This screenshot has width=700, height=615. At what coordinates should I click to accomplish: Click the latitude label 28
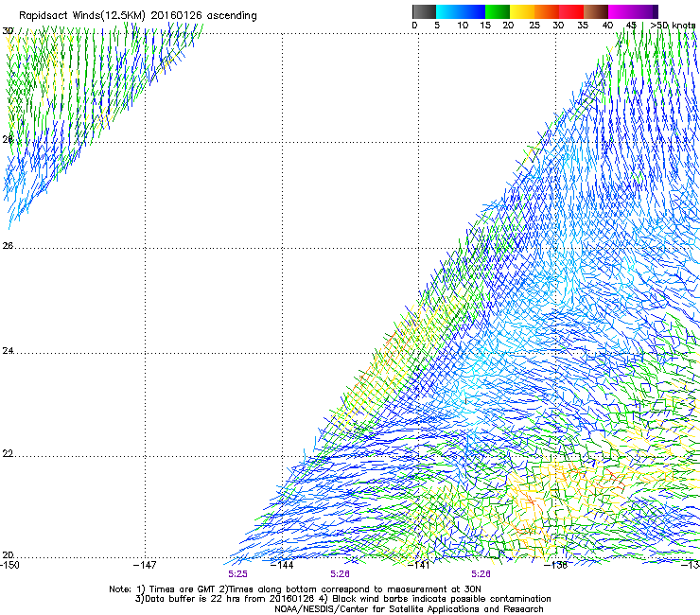pos(8,139)
